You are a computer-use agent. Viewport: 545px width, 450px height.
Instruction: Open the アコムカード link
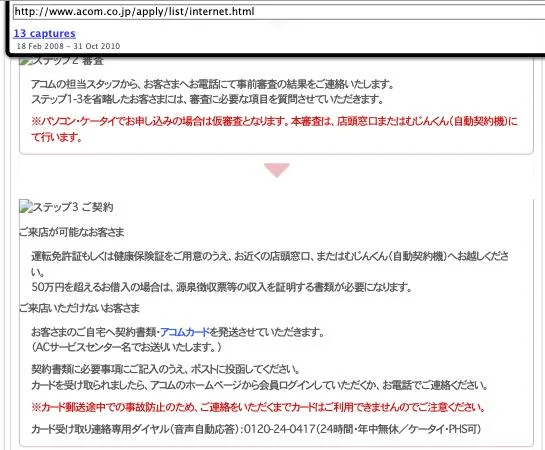tap(185, 332)
